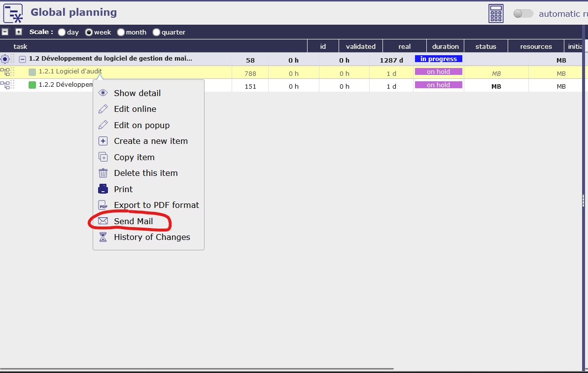Click the duration column header
This screenshot has width=588, height=373.
click(x=445, y=46)
